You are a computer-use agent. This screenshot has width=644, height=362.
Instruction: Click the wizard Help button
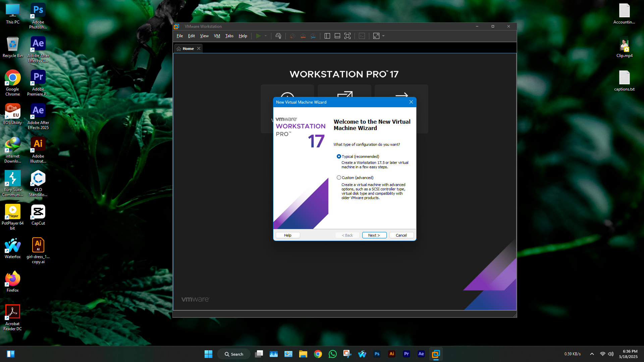click(288, 235)
